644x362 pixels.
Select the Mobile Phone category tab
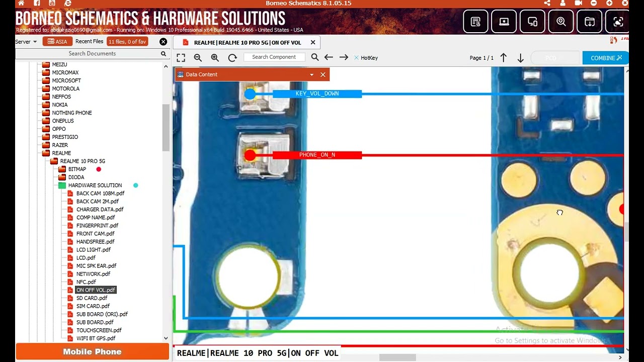(x=92, y=351)
